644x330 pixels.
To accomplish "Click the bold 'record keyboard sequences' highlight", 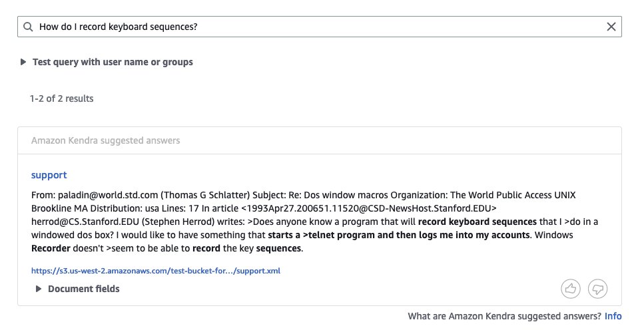I will point(478,222).
